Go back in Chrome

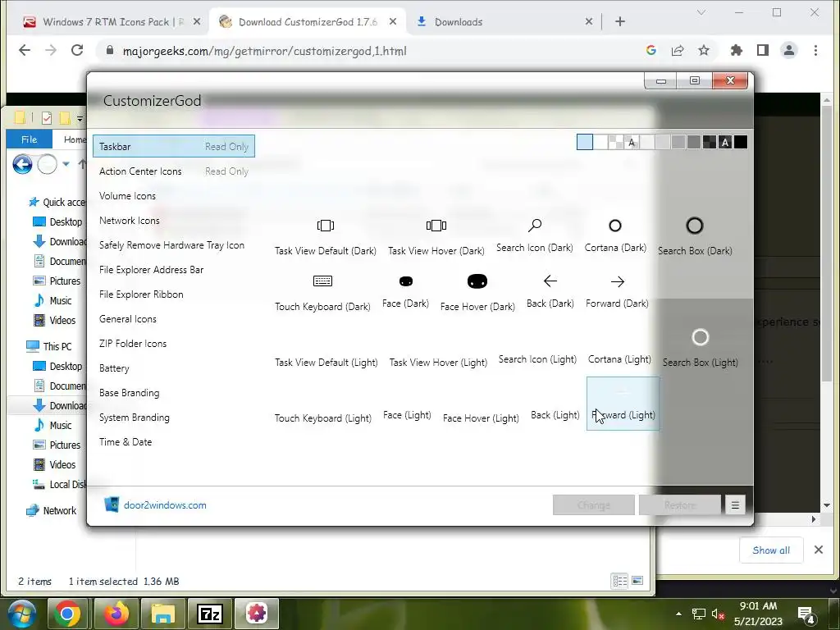(x=25, y=50)
